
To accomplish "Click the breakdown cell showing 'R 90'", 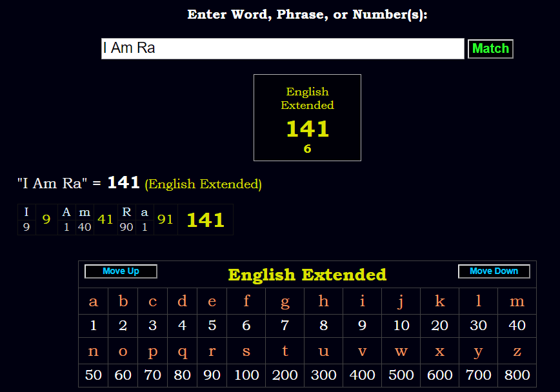I will tap(126, 219).
